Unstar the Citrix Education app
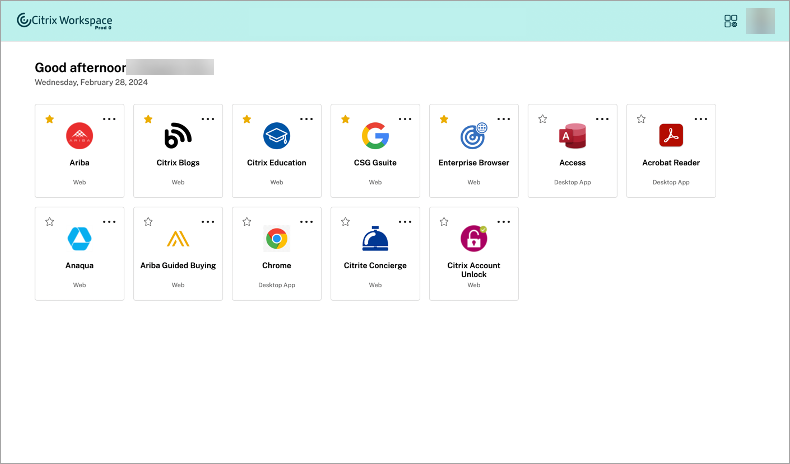This screenshot has width=790, height=464. 247,119
